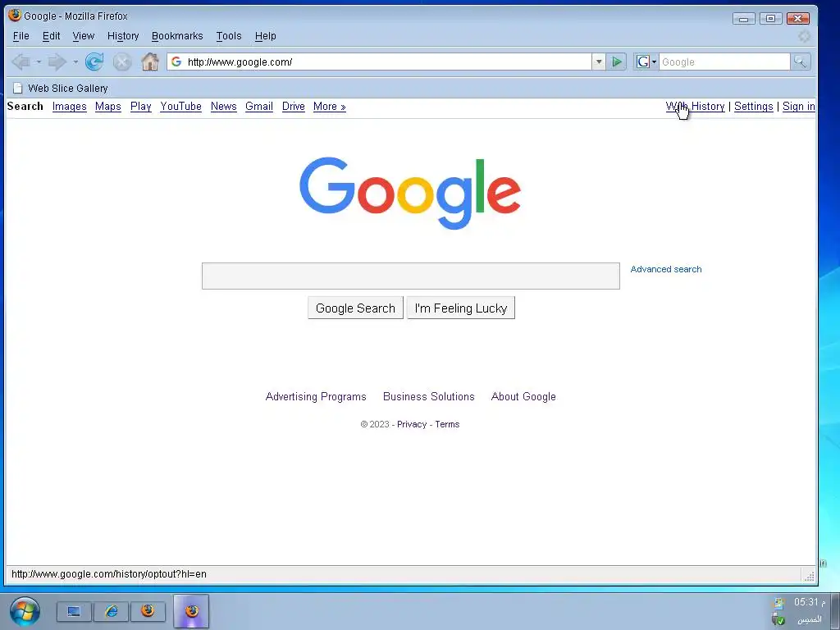Click the taskbar clock showing 05:31
840x630 pixels.
point(809,602)
